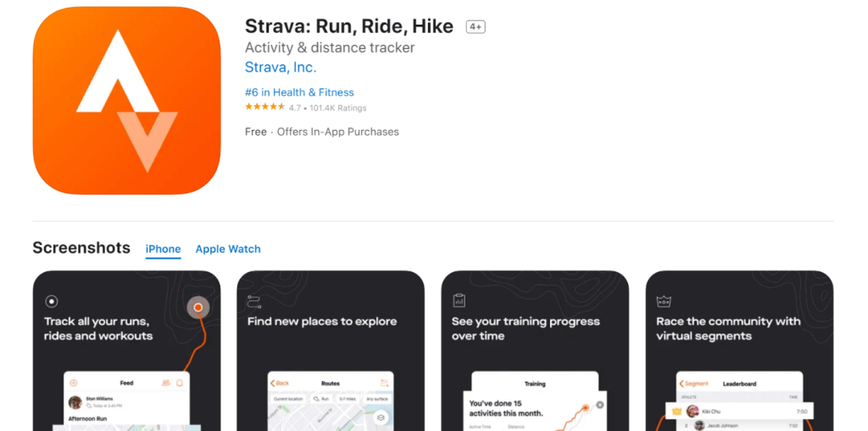Viewport: 868px width, 431px height.
Task: Click the 'Leaderboard' header text
Action: [x=739, y=383]
